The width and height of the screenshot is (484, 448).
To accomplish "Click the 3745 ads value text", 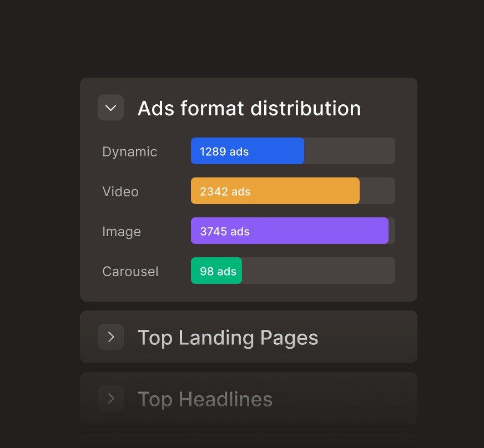I will point(225,231).
